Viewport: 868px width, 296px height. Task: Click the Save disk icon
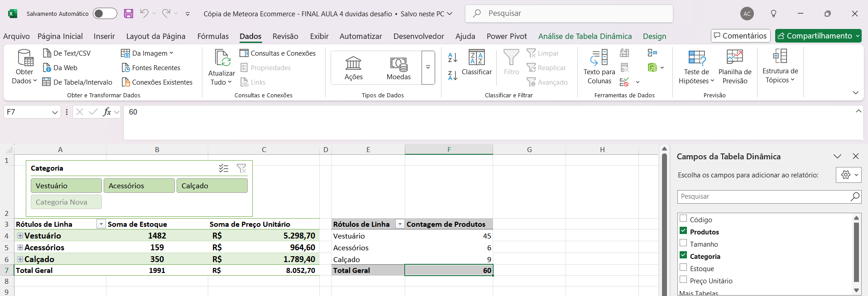pos(129,14)
